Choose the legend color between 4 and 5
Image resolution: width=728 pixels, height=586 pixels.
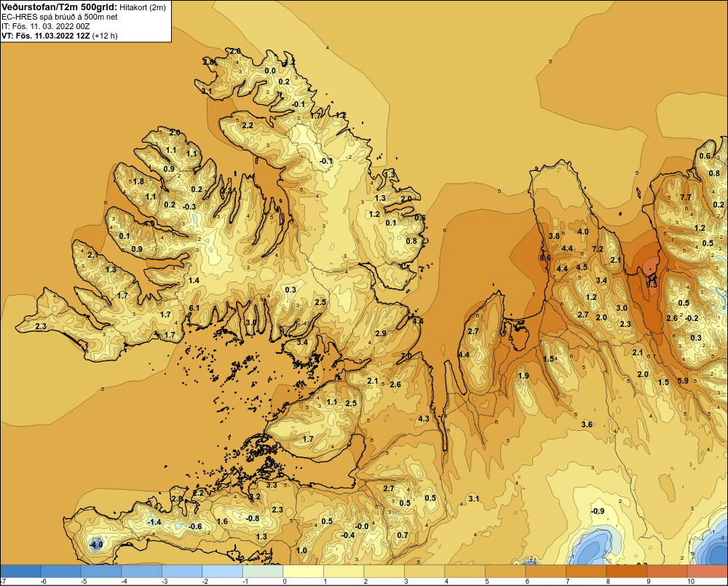[464, 571]
